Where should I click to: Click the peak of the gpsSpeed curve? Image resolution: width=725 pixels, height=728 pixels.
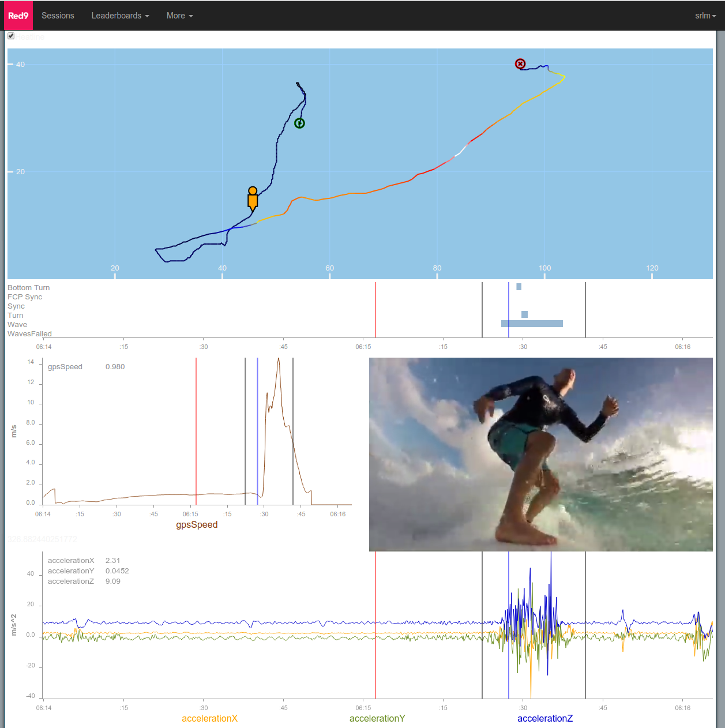(x=279, y=359)
